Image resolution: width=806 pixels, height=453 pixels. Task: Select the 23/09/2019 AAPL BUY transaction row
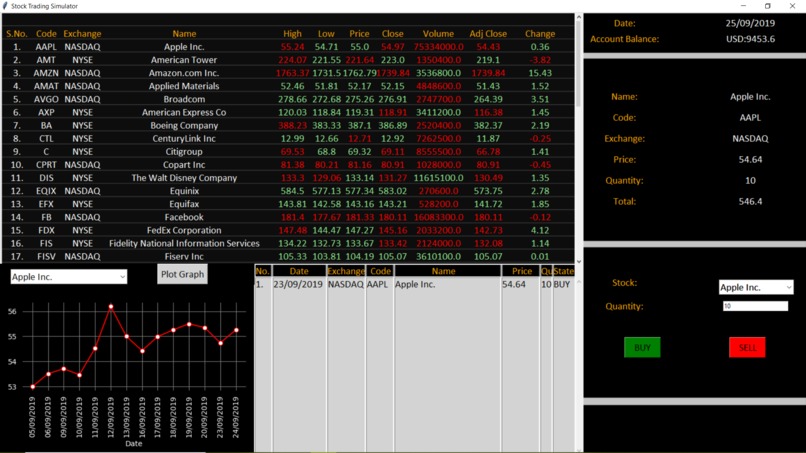point(414,284)
